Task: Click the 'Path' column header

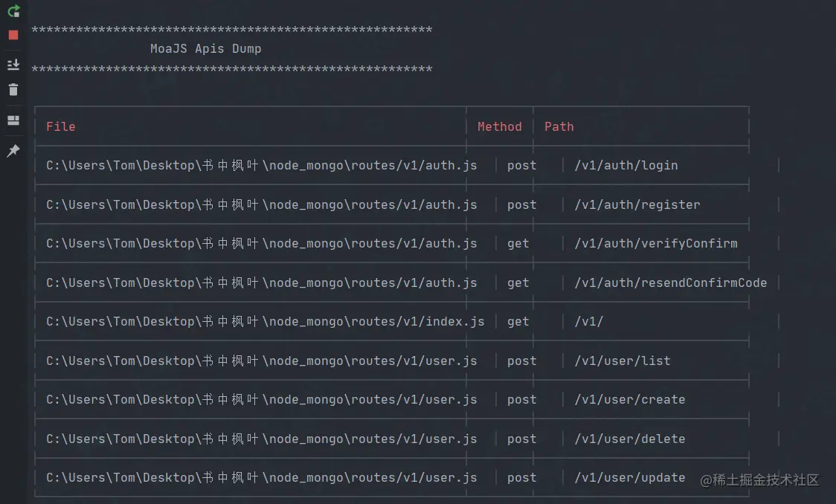Action: coord(559,127)
